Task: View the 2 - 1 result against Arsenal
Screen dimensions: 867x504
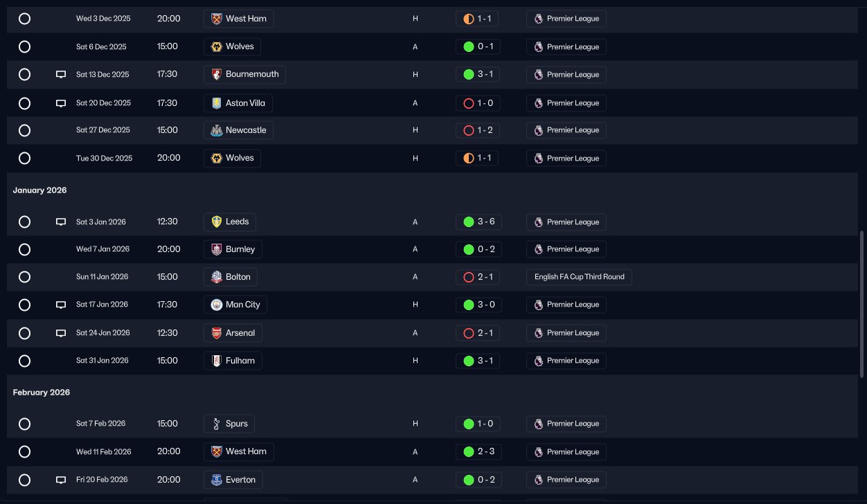Action: click(x=484, y=333)
